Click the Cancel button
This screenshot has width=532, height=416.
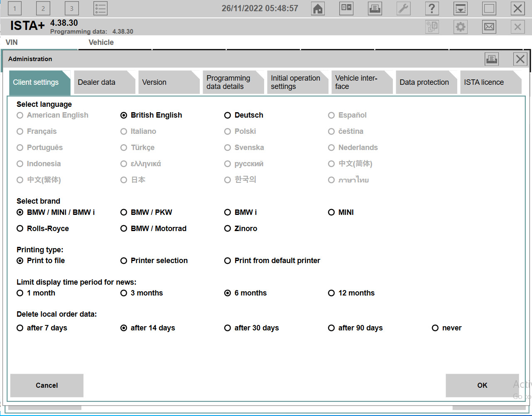click(47, 385)
